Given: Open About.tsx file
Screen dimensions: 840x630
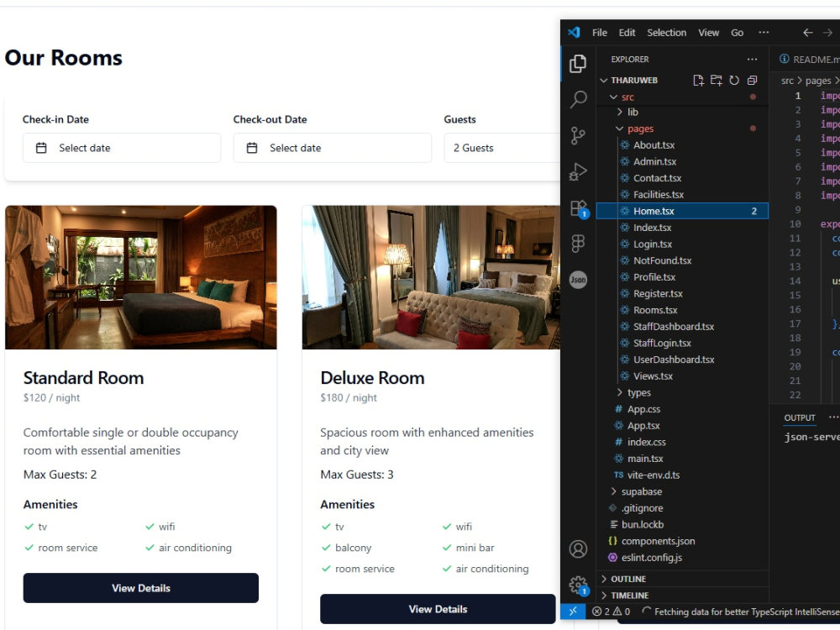Looking at the screenshot, I should [654, 145].
